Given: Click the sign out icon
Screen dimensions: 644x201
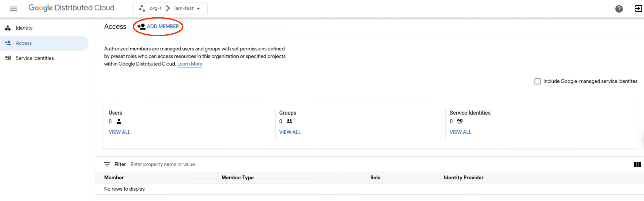Looking at the screenshot, I should 638,9.
